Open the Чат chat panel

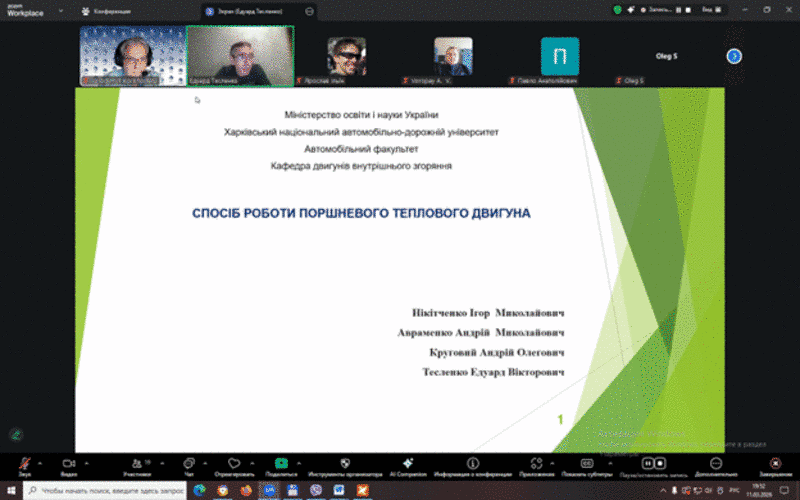[x=188, y=464]
